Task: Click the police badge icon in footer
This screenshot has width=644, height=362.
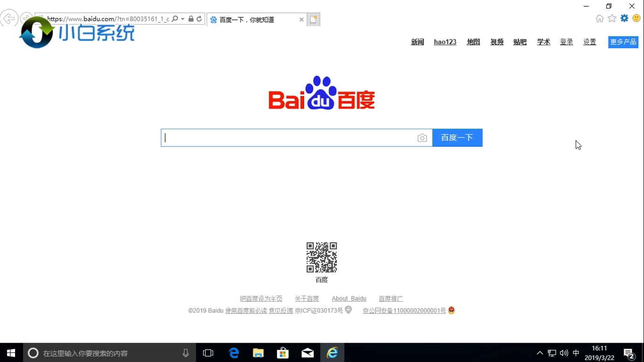Action: 451,310
